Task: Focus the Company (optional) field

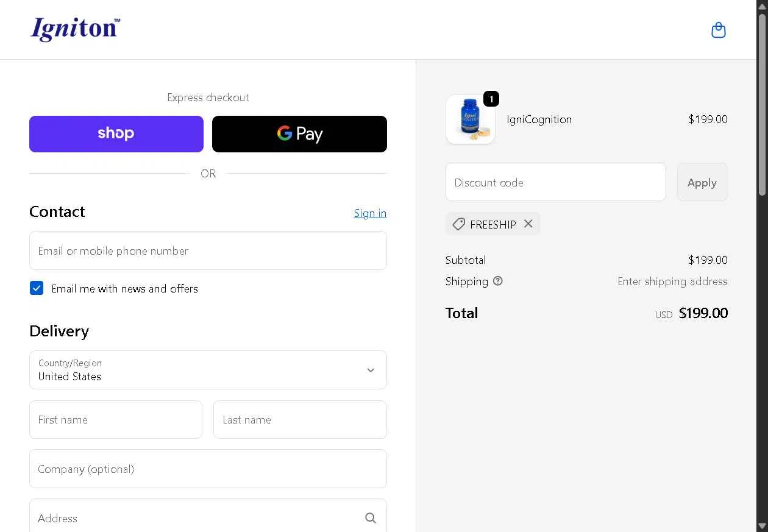Action: [x=208, y=469]
